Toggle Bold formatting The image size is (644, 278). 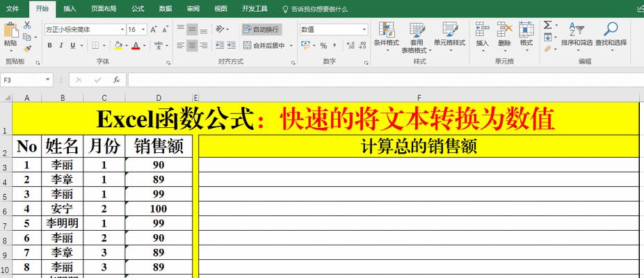pos(49,45)
